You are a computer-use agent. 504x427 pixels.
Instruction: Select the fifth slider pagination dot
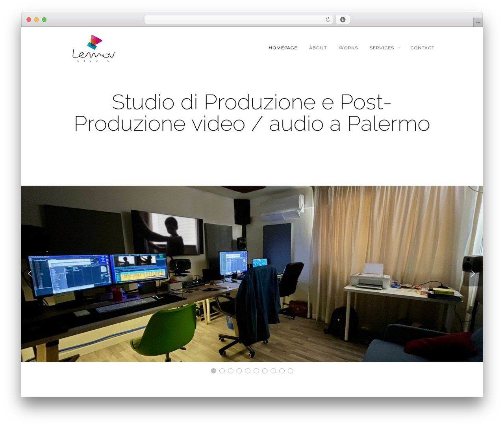click(248, 371)
